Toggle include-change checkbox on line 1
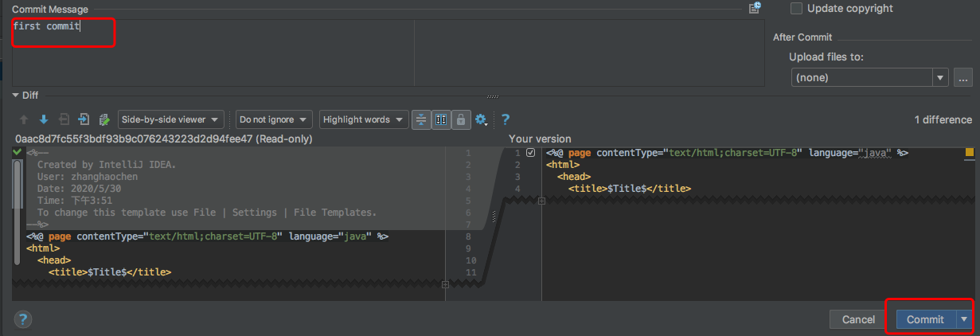The image size is (980, 336). (531, 153)
